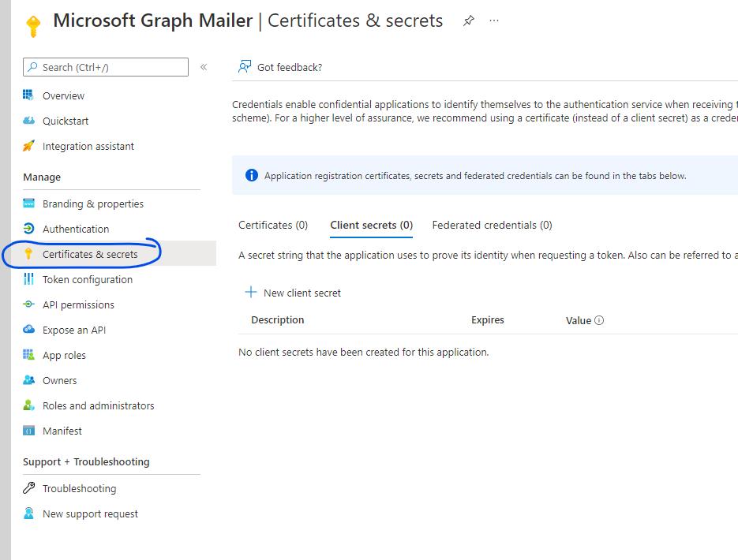The image size is (738, 560).
Task: Click the Authentication arrow icon
Action: [x=28, y=229]
